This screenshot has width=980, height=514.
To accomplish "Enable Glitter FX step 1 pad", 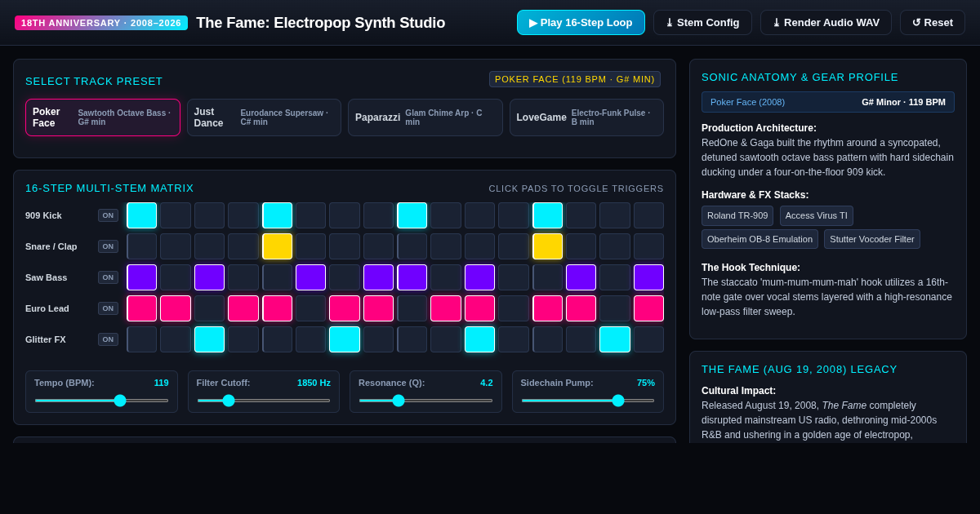I will (142, 339).
